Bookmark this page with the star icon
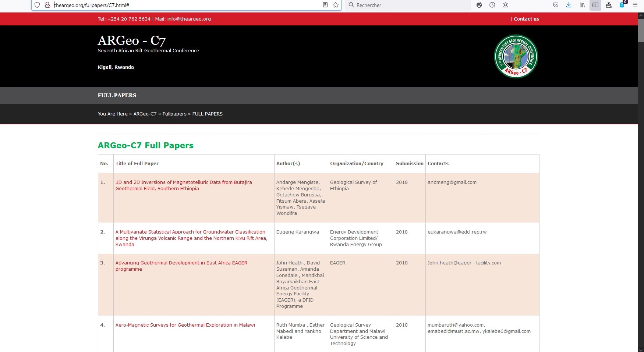Viewport: 644px width, 352px height. pos(336,5)
